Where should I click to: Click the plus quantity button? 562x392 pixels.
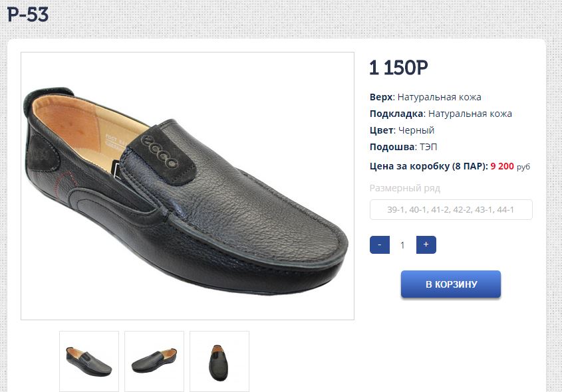(x=426, y=245)
